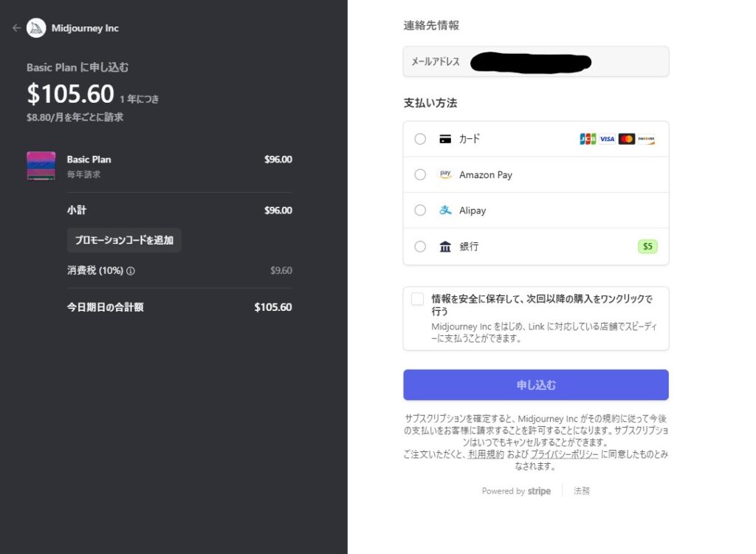
Task: Click the info icon beside 消費税 (10%)
Action: click(131, 271)
